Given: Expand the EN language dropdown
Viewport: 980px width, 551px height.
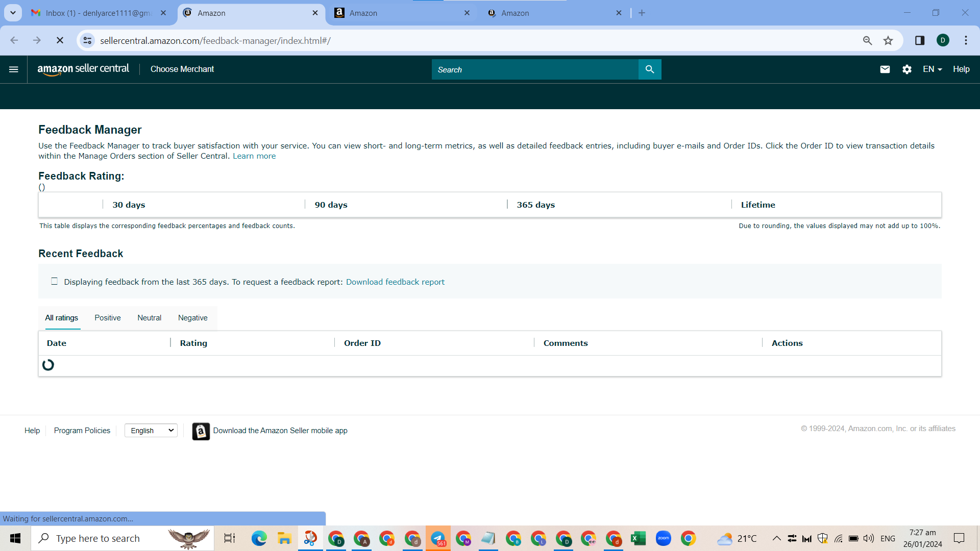Looking at the screenshot, I should coord(933,69).
